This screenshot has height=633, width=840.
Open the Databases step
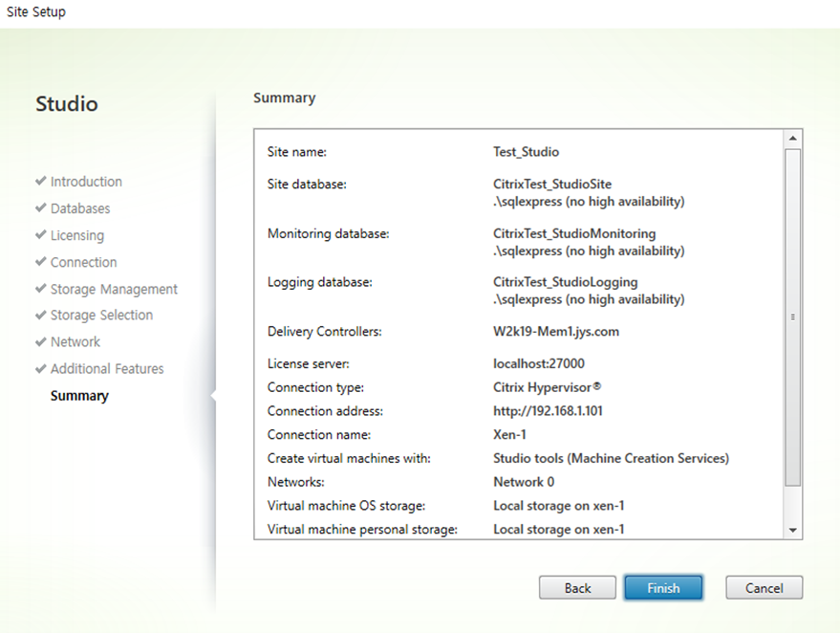[80, 208]
